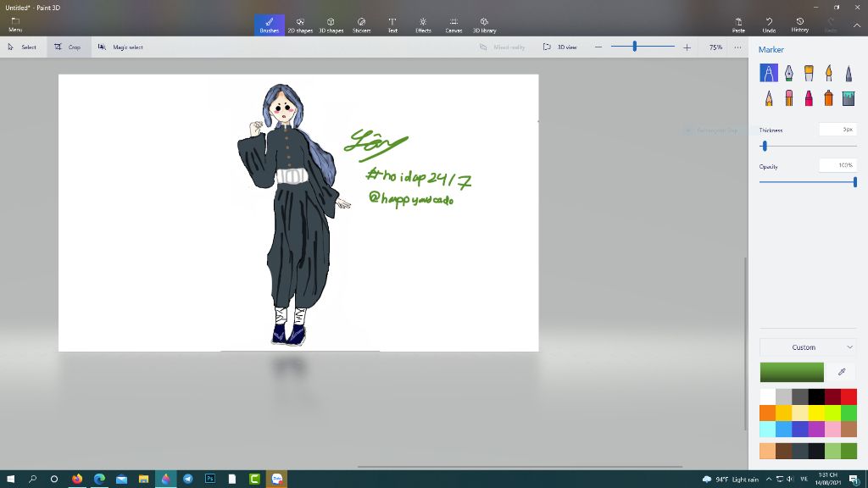Click the 75% zoom value
Image resolution: width=868 pixels, height=488 pixels.
point(715,47)
